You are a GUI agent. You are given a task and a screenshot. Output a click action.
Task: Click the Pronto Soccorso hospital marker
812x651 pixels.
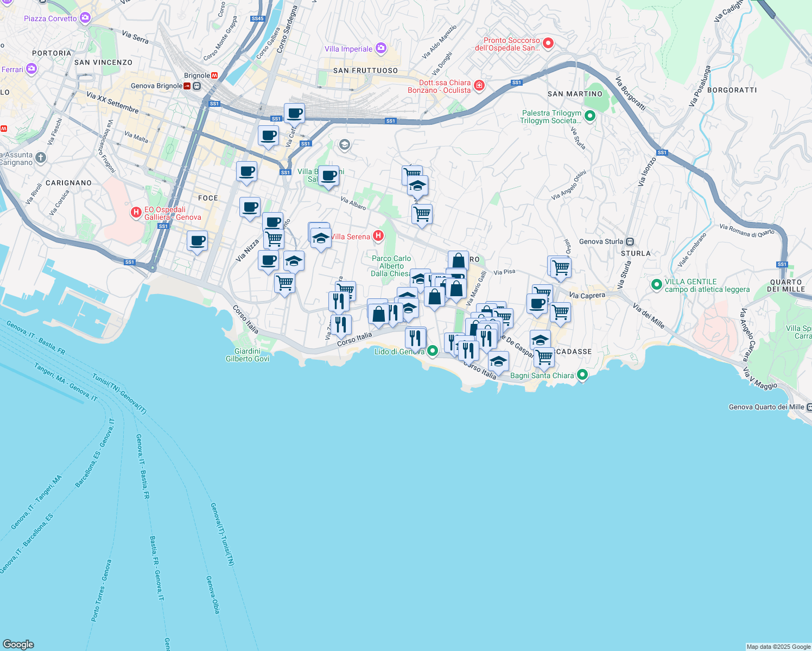coord(548,43)
